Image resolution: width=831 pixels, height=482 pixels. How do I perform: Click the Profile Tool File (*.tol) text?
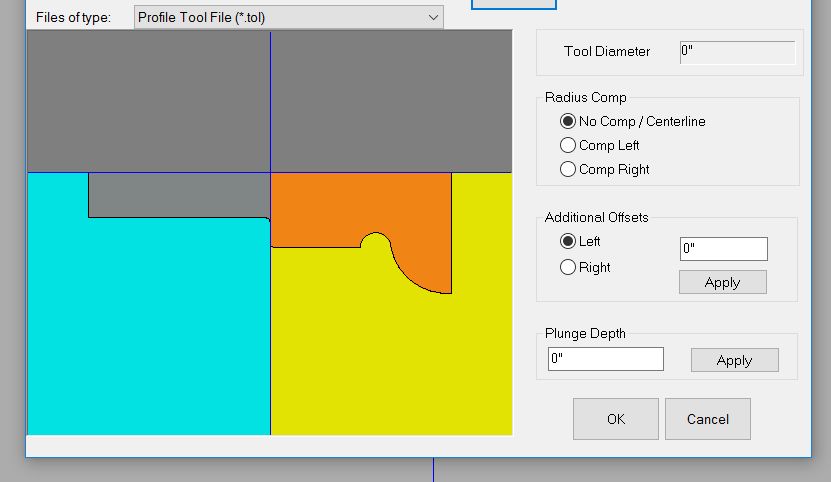click(202, 17)
